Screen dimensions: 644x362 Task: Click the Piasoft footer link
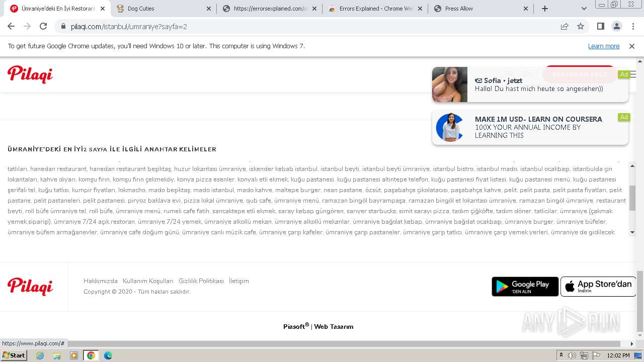[x=296, y=326]
